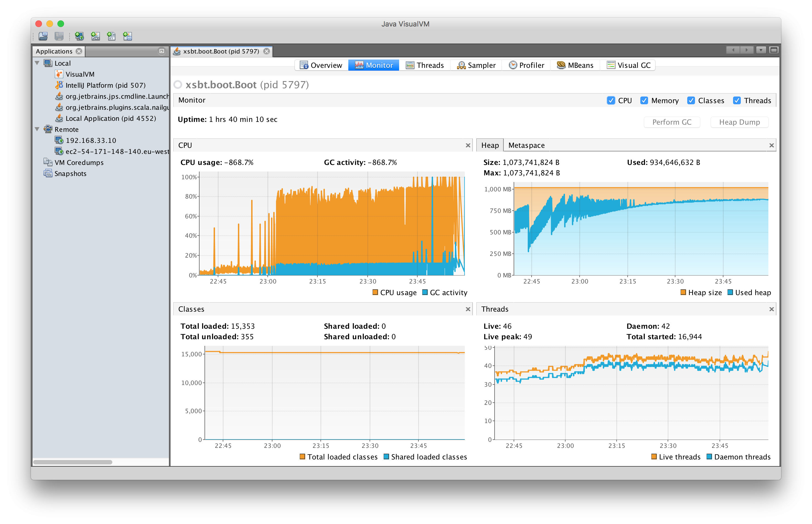Click the IntelliJ Platform icon in the tree

pos(59,85)
